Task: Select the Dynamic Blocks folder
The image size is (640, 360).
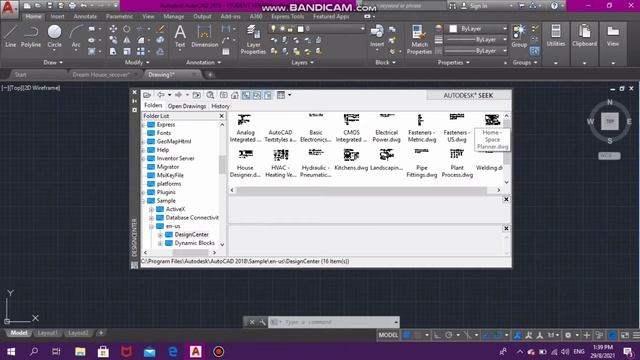Action: (194, 243)
